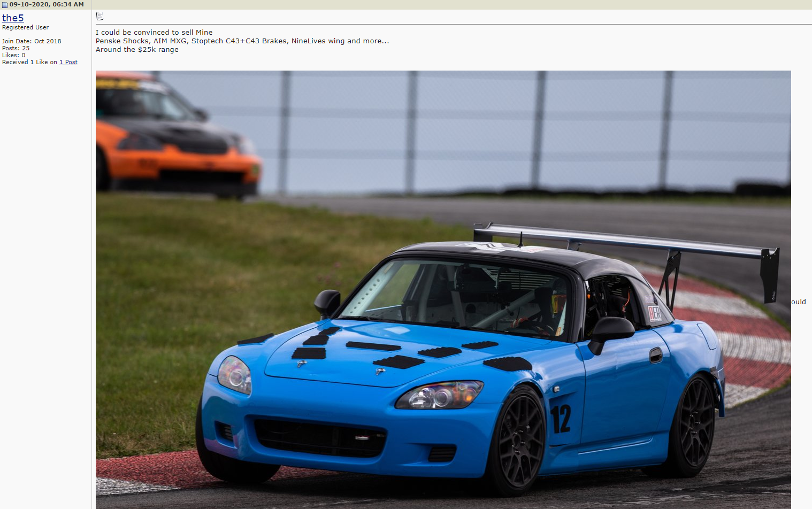Click the number 12 decal on the blue car
The height and width of the screenshot is (509, 812).
[561, 419]
